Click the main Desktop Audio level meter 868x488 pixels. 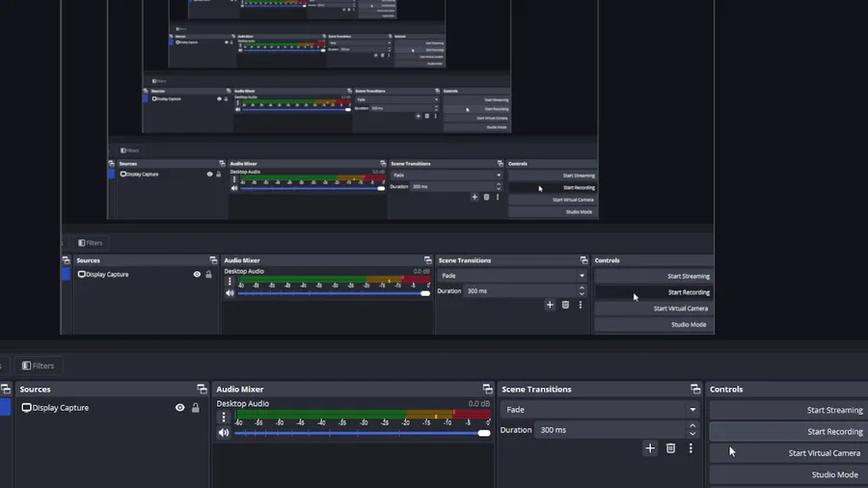(x=362, y=414)
